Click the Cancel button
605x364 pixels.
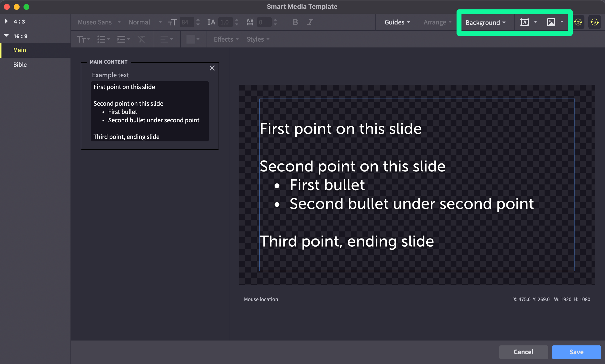(x=523, y=352)
